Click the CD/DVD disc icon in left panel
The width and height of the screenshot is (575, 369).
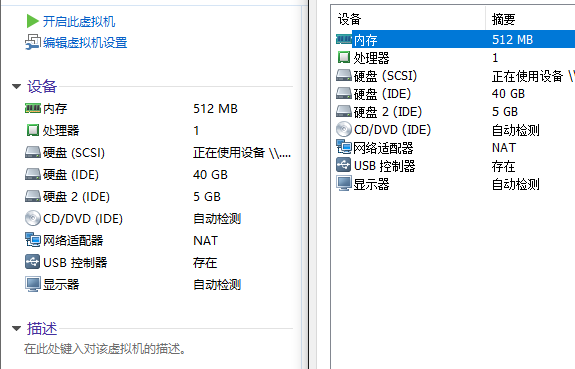point(33,218)
